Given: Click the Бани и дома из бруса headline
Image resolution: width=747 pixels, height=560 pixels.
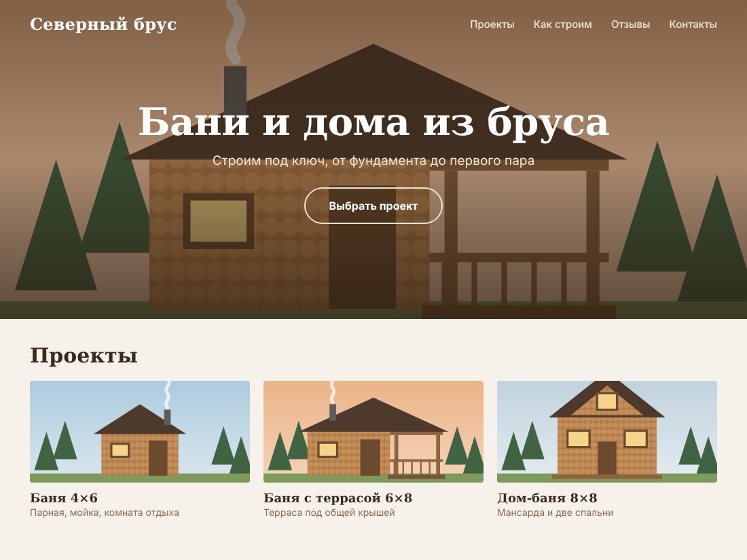Looking at the screenshot, I should pyautogui.click(x=373, y=122).
